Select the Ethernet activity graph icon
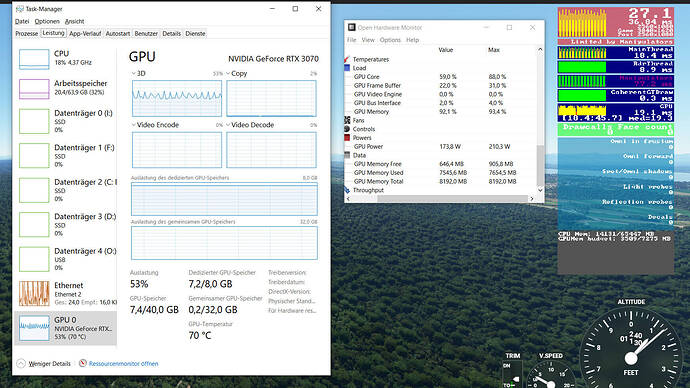 (x=34, y=293)
